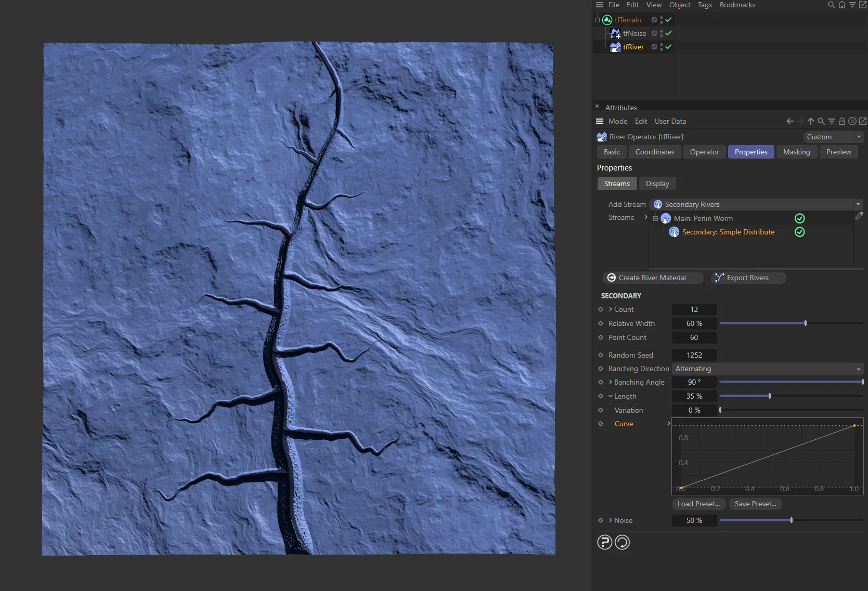Click the tfNoise operator icon
Viewport: 868px width, 591px height.
[x=615, y=33]
